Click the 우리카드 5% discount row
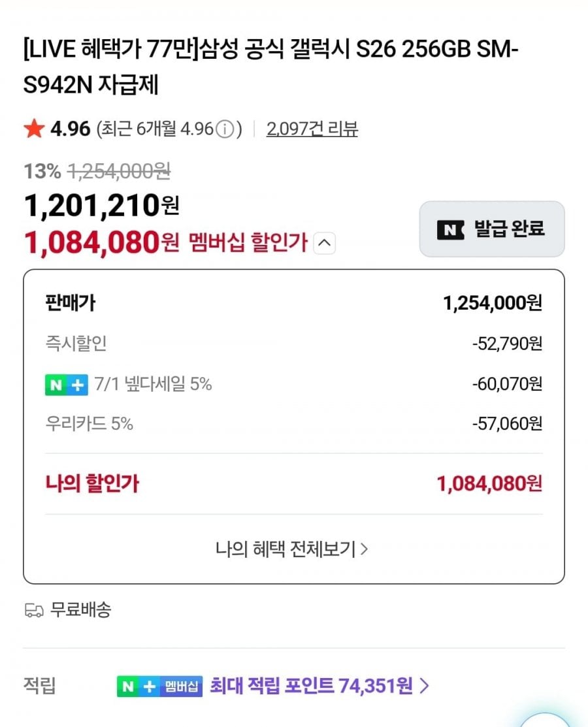This screenshot has height=727, width=588. pos(294,424)
